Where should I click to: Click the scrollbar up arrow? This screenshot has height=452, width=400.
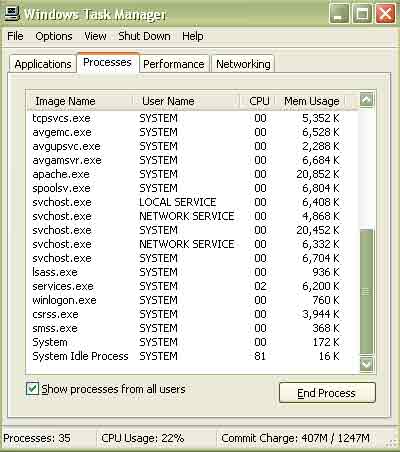tap(366, 99)
